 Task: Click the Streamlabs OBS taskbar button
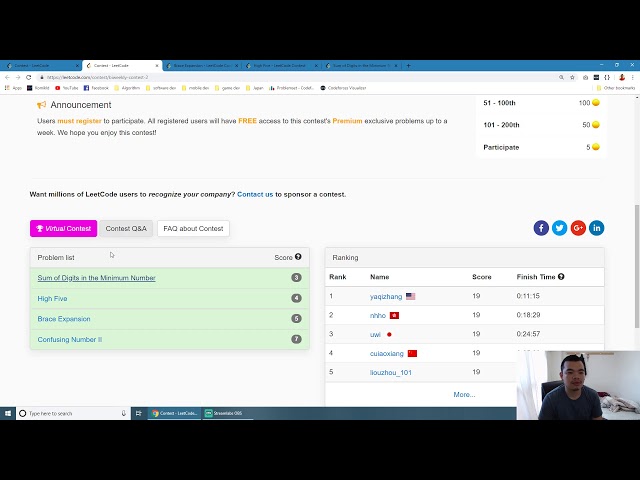pos(228,413)
